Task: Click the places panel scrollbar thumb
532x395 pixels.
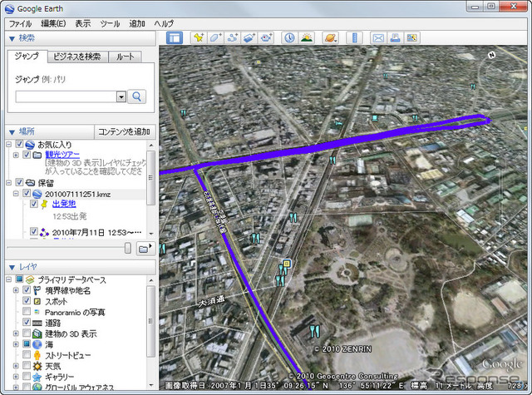Action: tap(151, 177)
